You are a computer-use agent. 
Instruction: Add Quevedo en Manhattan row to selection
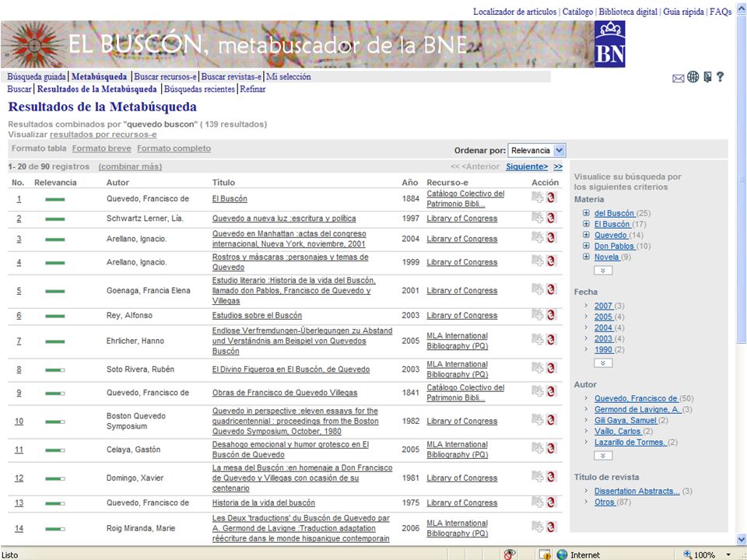(538, 238)
